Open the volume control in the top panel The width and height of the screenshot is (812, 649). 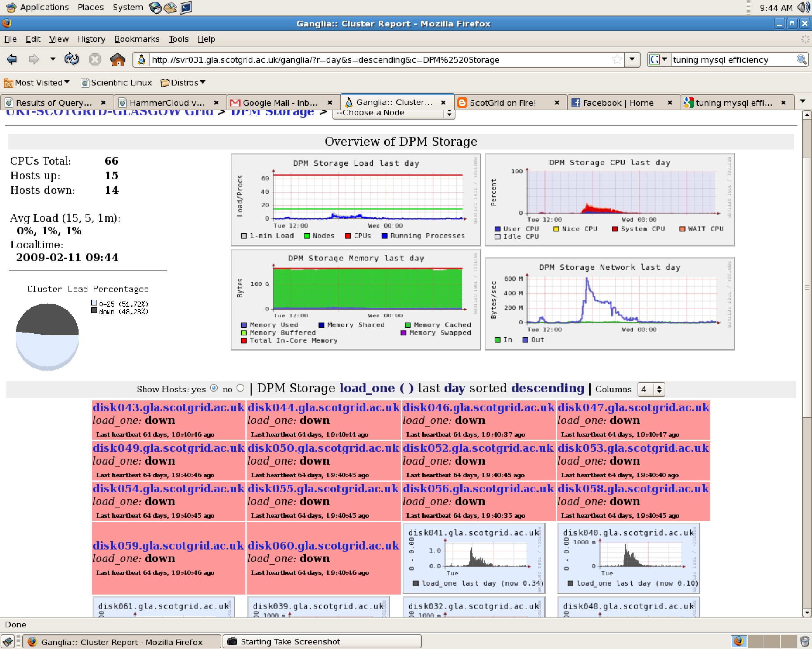point(803,7)
